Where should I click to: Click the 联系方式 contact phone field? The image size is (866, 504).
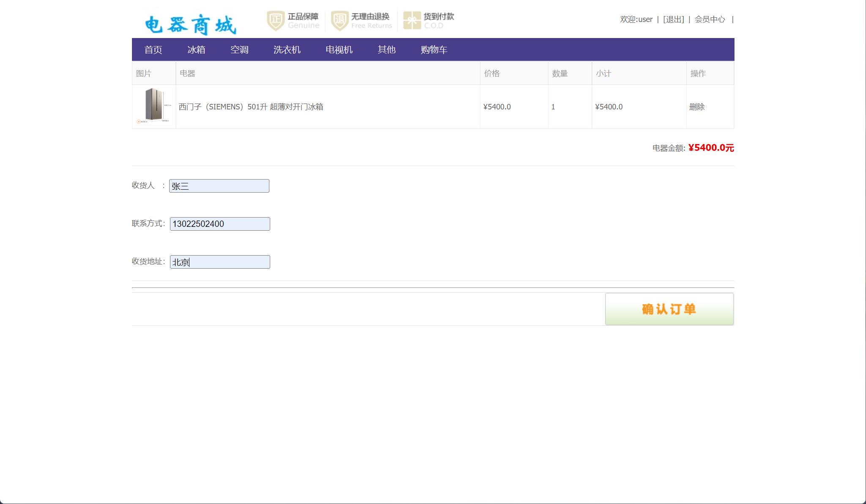coord(219,223)
